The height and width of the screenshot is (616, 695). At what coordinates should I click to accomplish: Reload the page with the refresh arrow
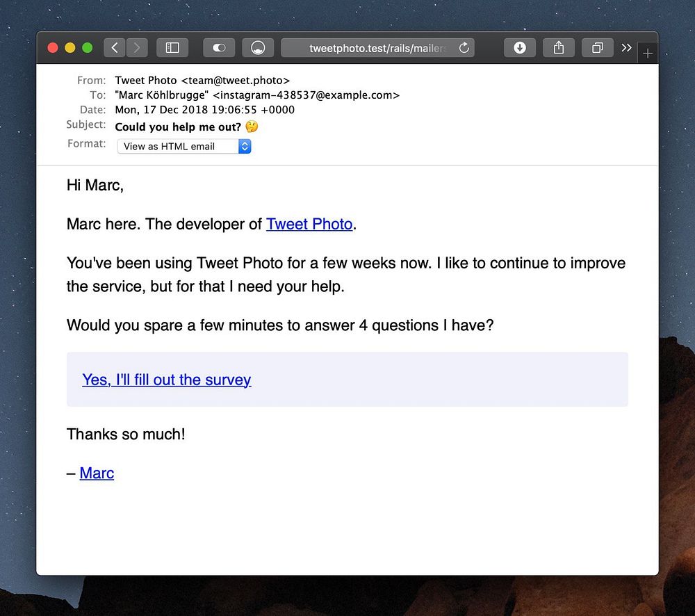click(x=464, y=47)
